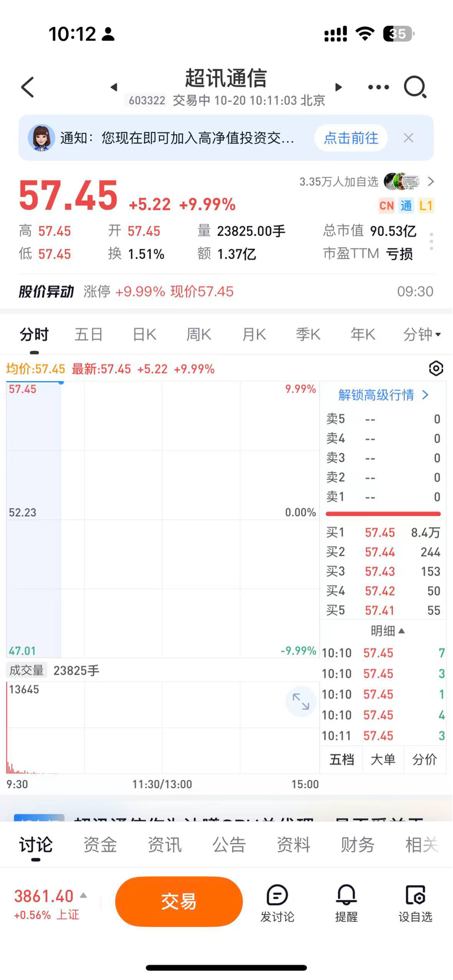Tap the 量 23825.00手 volume value
Viewport: 453px width, 980px height.
coord(252,231)
